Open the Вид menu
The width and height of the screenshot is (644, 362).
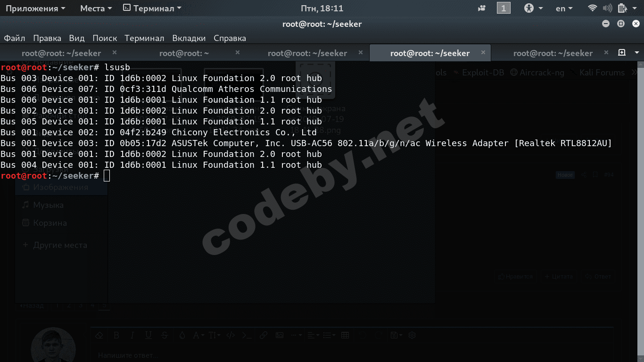click(x=77, y=38)
